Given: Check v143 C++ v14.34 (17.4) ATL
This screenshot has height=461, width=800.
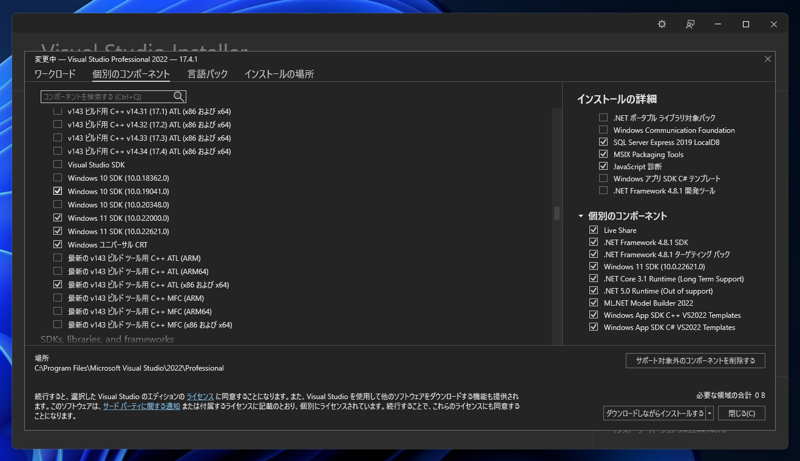Looking at the screenshot, I should [57, 151].
